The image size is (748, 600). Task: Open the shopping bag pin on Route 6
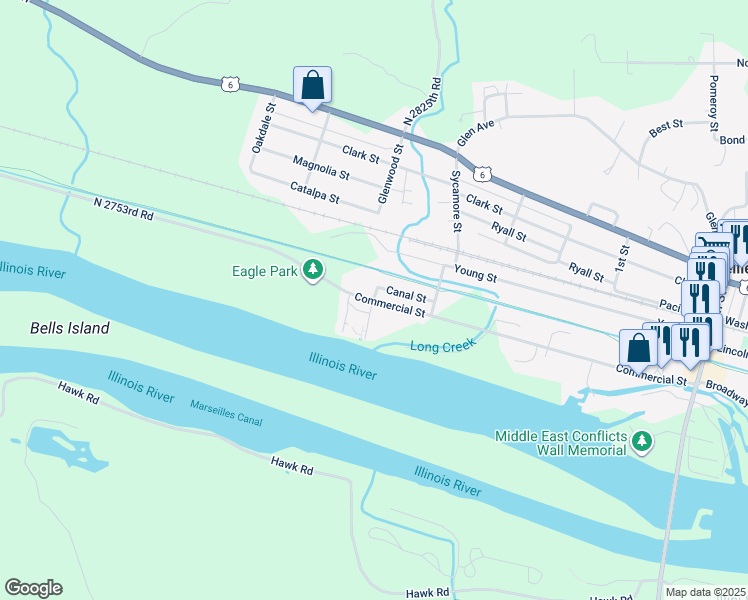click(312, 88)
